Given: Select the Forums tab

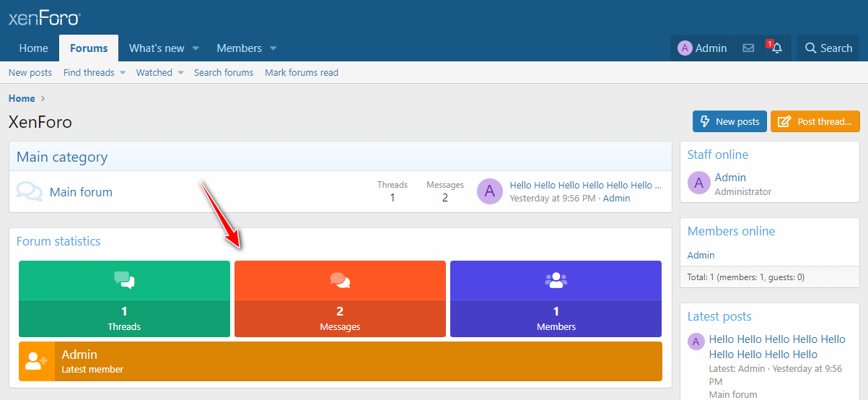Looking at the screenshot, I should (89, 48).
